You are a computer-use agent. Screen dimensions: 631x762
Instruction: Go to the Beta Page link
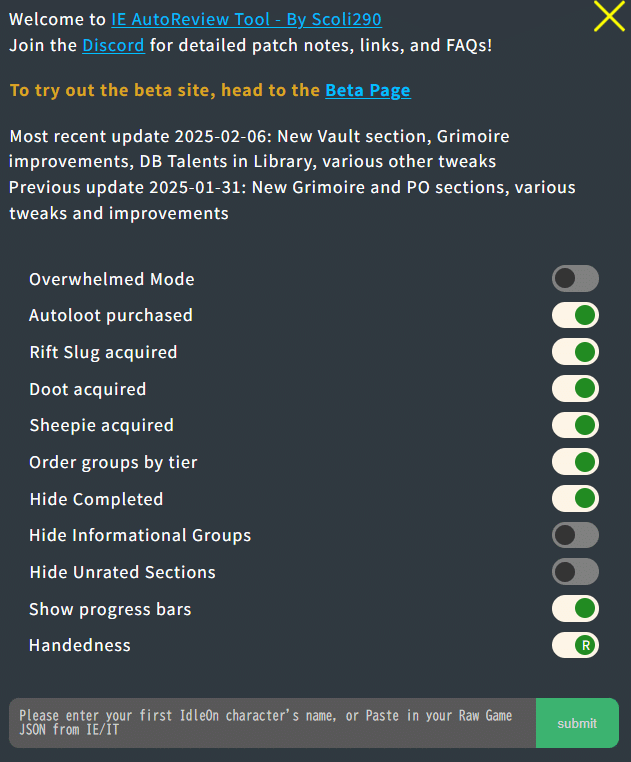coord(368,90)
